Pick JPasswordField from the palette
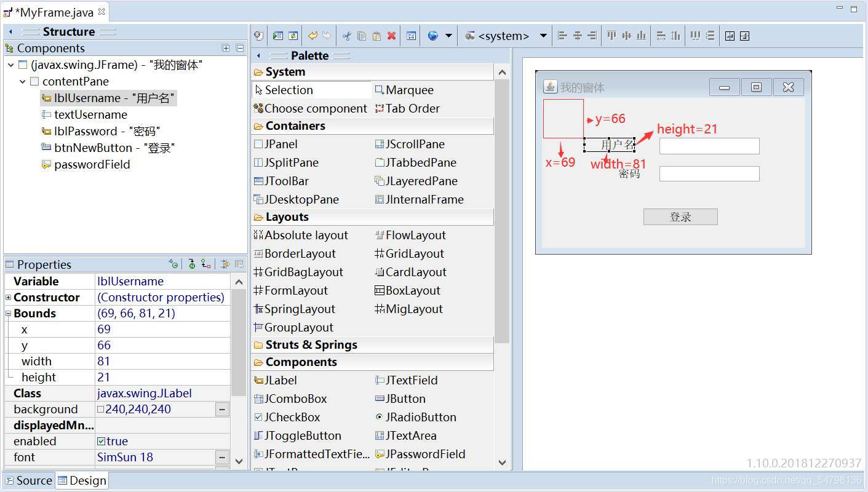Viewport: 868px width, 492px height. pos(420,454)
